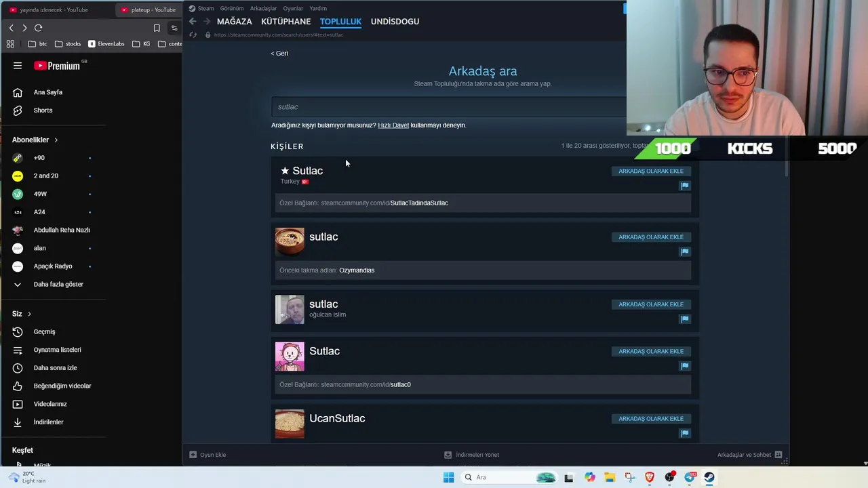Open the stocks bookmark folder
The height and width of the screenshot is (488, 868).
[x=68, y=44]
